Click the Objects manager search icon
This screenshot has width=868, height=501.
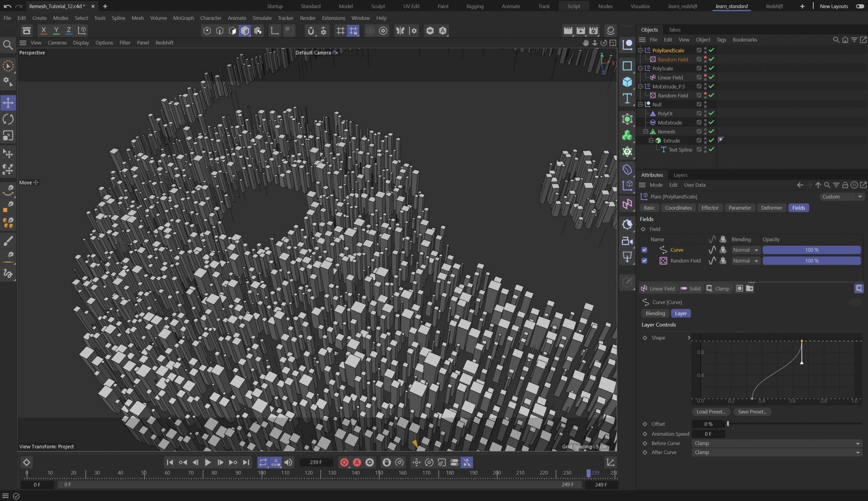click(836, 40)
